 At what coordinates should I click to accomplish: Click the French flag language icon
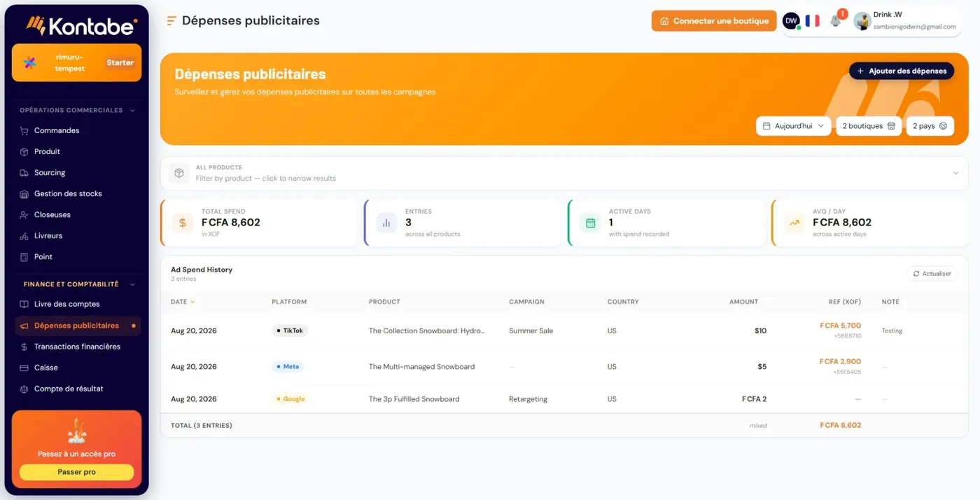pyautogui.click(x=812, y=21)
